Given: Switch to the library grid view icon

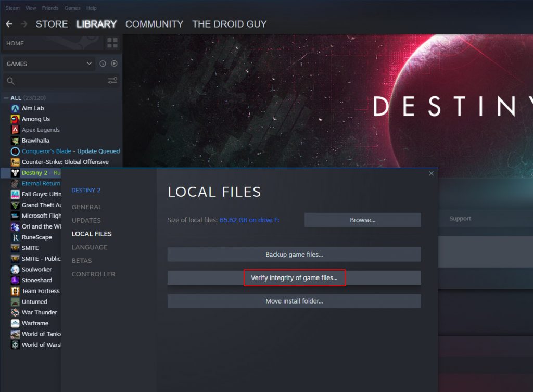Looking at the screenshot, I should click(x=112, y=43).
